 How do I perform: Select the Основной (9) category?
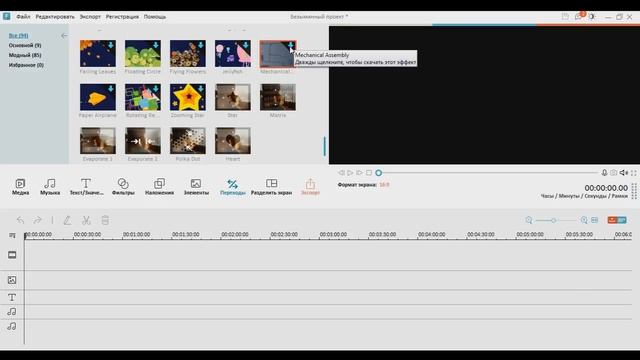[25, 45]
